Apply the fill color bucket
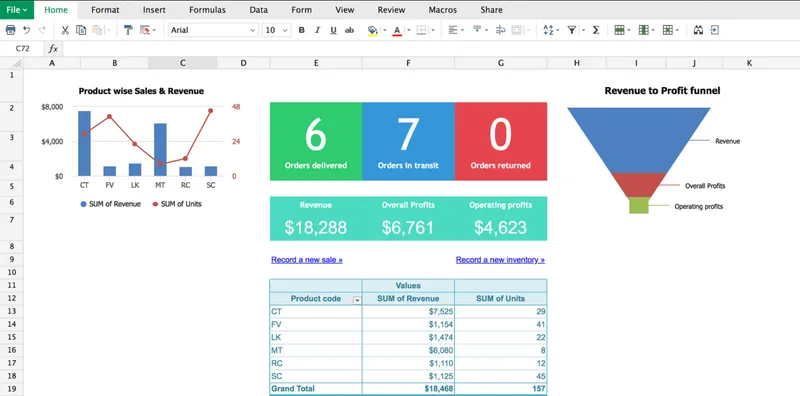800x396 pixels. click(373, 31)
